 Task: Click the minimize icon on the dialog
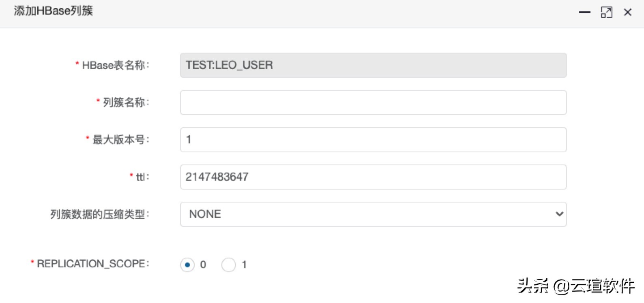tap(584, 13)
